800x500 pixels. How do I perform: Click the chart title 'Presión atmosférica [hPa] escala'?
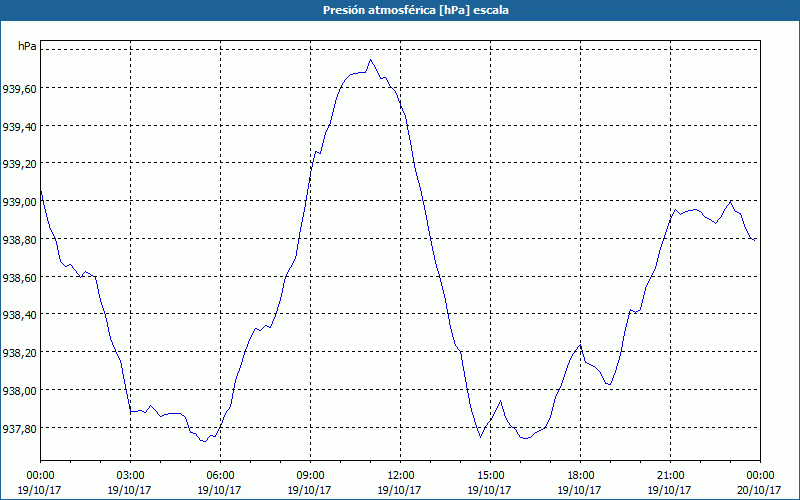(415, 10)
